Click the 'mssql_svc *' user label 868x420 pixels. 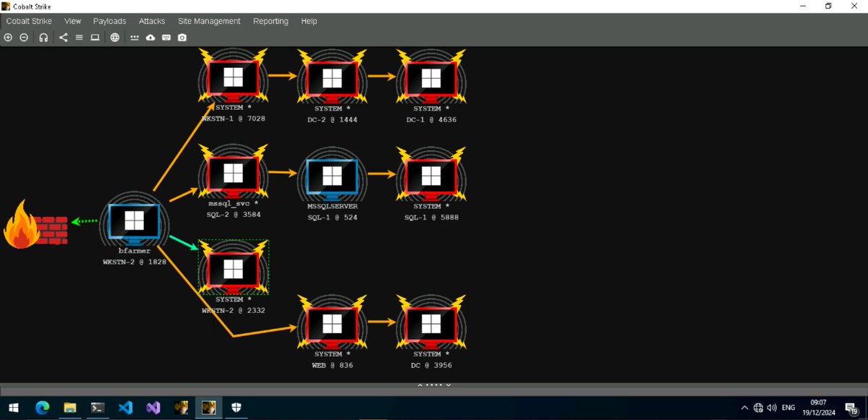point(234,204)
